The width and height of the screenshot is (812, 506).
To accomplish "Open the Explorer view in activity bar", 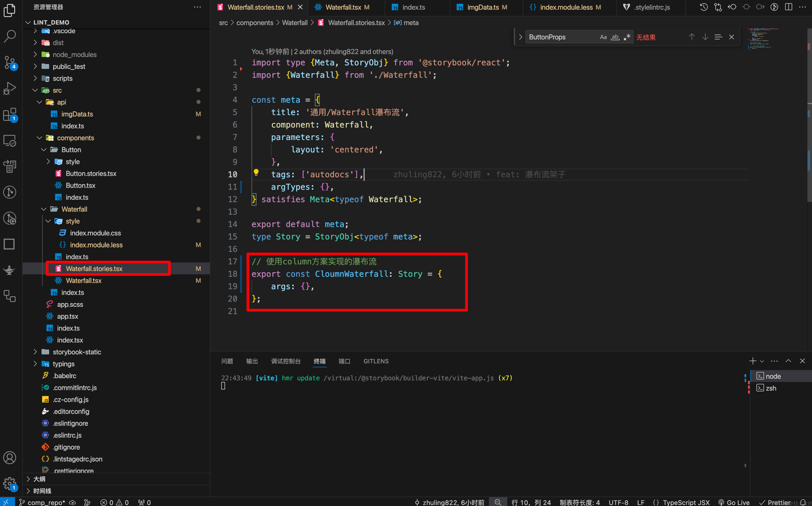I will [9, 10].
